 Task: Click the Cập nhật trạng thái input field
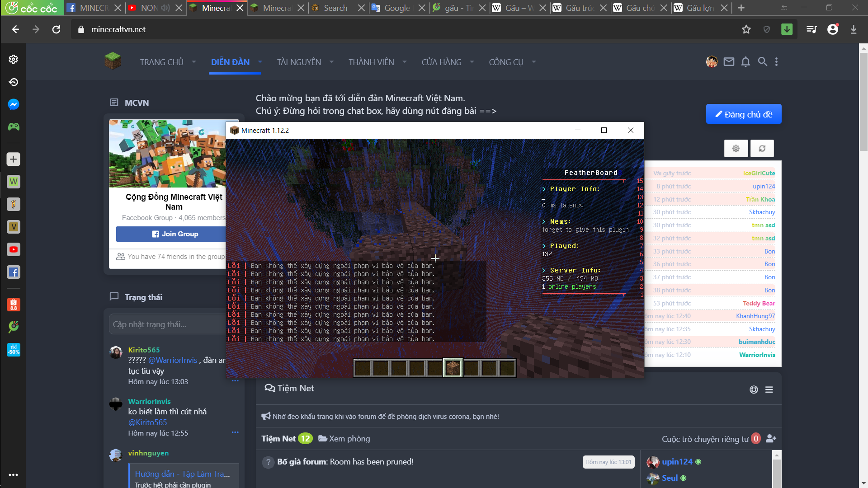pyautogui.click(x=167, y=324)
